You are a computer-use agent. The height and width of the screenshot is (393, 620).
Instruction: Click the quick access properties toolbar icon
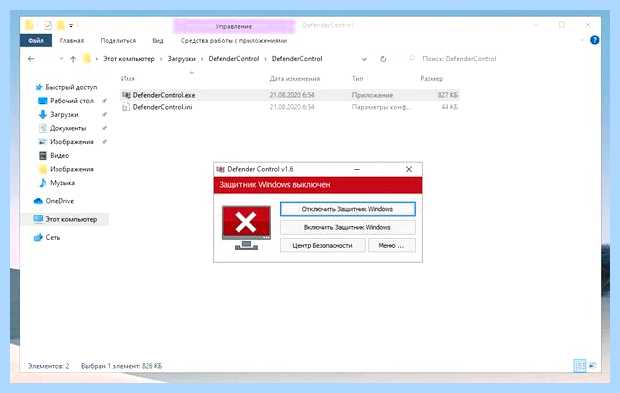(x=47, y=26)
